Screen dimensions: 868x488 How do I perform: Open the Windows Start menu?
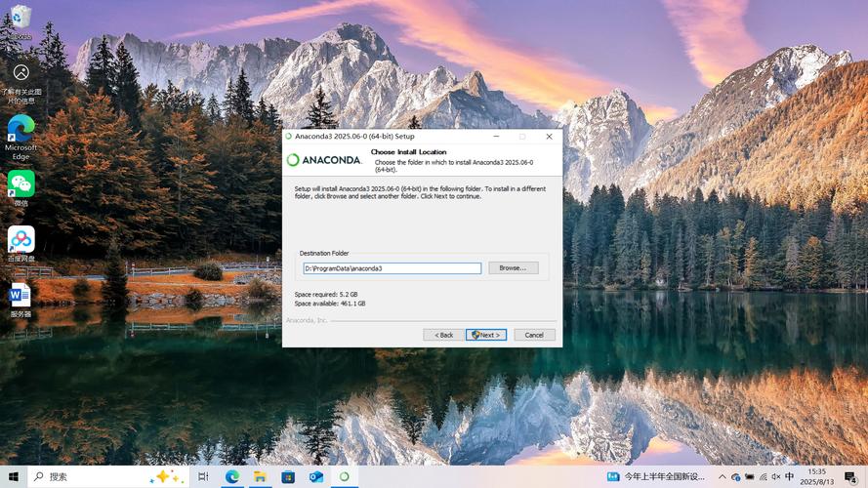click(14, 476)
